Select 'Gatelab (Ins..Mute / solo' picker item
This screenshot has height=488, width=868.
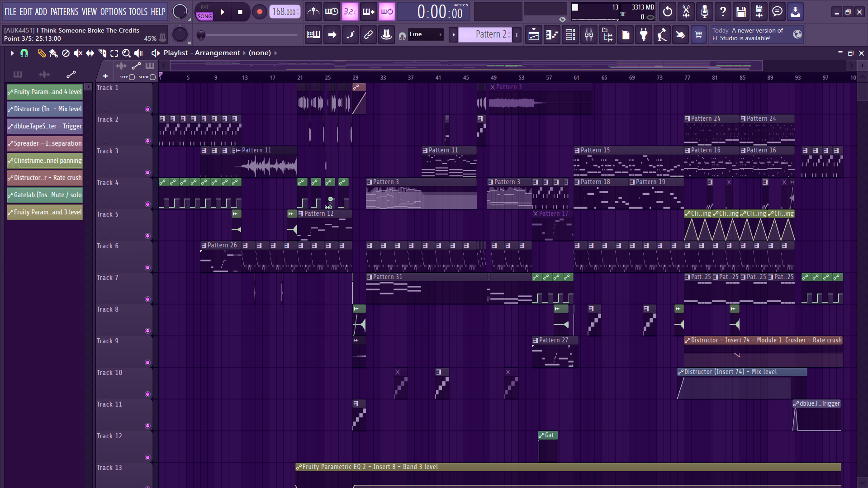point(45,195)
